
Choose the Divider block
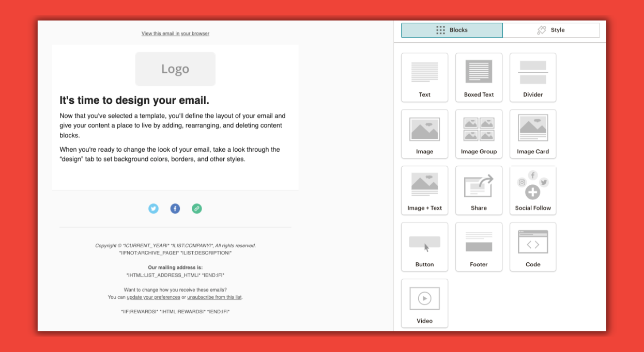(533, 77)
